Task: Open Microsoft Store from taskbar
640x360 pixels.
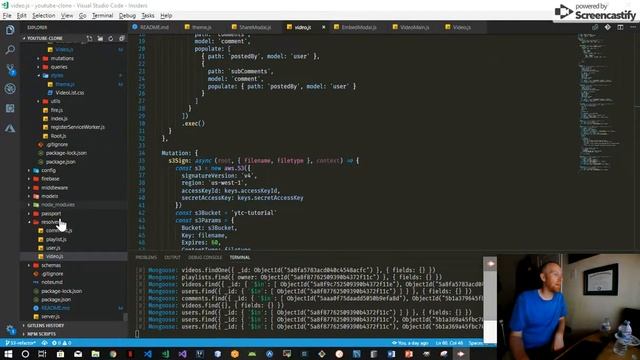Action: (x=60, y=354)
